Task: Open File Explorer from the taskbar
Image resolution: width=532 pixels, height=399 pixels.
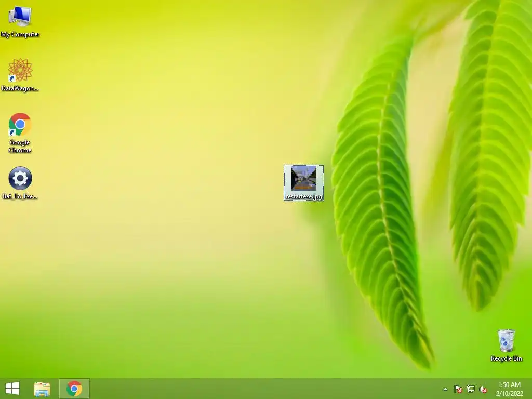Action: pos(42,389)
